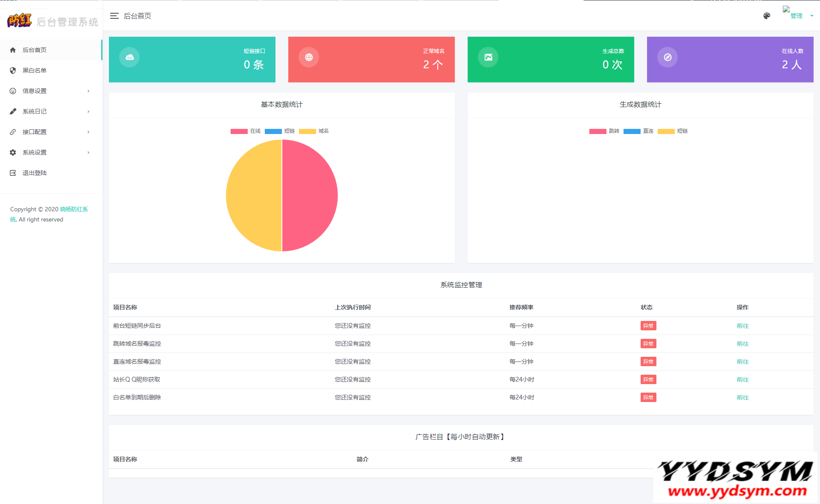Click the 生成总数 0 次 stat card

coord(551,59)
